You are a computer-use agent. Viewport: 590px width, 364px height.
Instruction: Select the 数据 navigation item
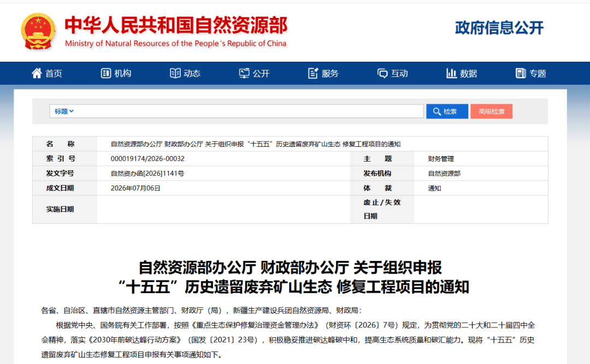click(x=462, y=73)
